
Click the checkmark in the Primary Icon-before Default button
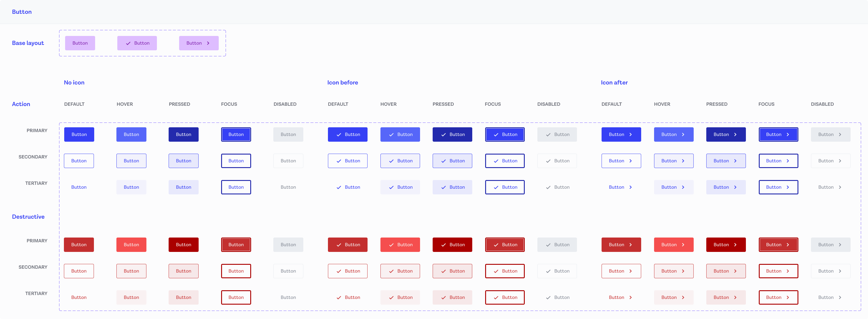pyautogui.click(x=339, y=134)
